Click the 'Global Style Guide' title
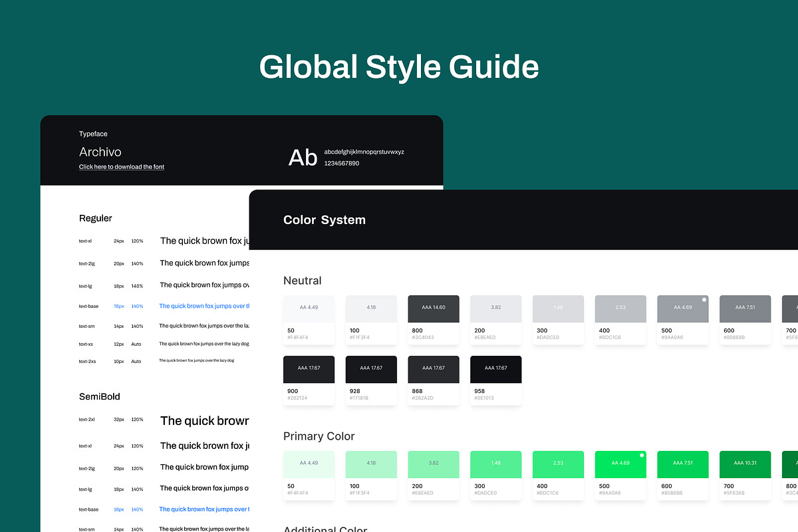 pyautogui.click(x=399, y=68)
